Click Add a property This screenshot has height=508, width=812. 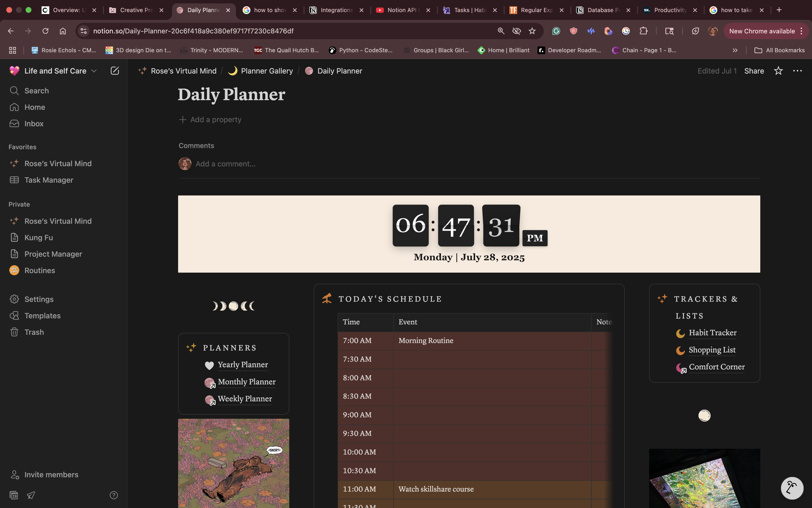tap(210, 120)
